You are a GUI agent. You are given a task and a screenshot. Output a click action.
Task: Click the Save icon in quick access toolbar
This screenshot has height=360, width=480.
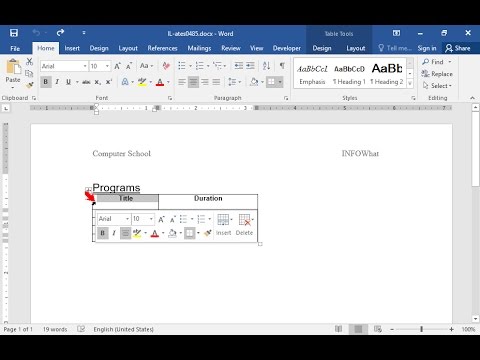(x=14, y=33)
